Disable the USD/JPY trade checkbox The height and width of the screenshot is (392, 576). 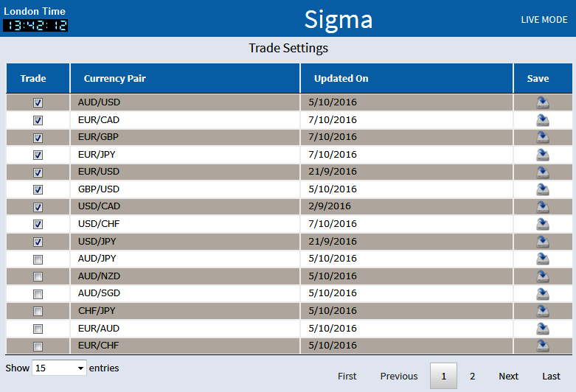coord(38,242)
